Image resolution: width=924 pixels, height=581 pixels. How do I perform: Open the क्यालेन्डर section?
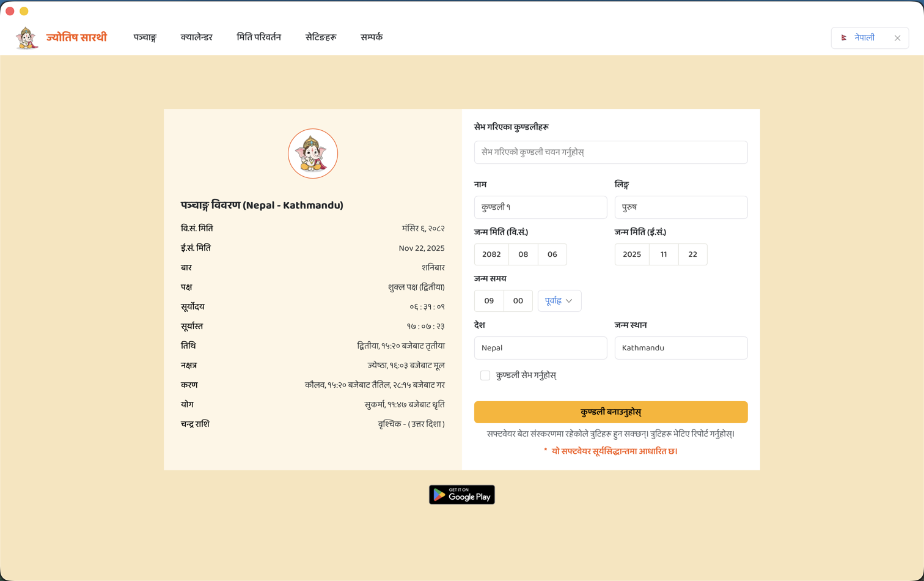coord(196,37)
